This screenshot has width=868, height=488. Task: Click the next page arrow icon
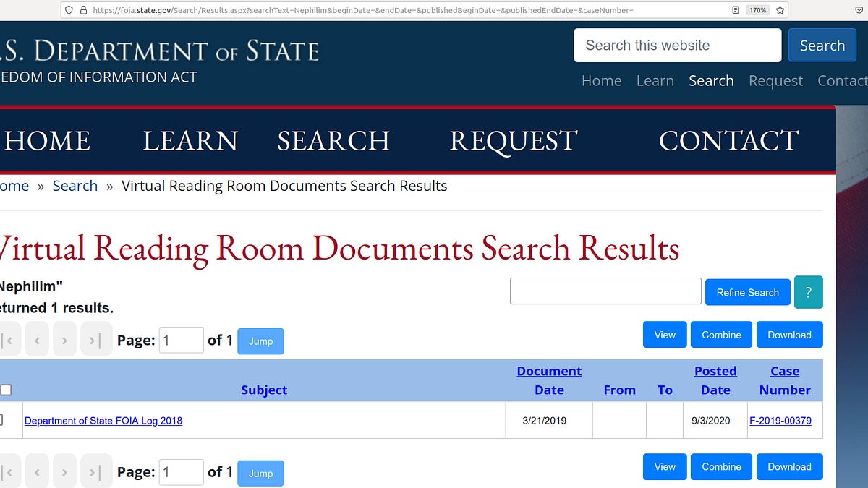click(x=65, y=338)
